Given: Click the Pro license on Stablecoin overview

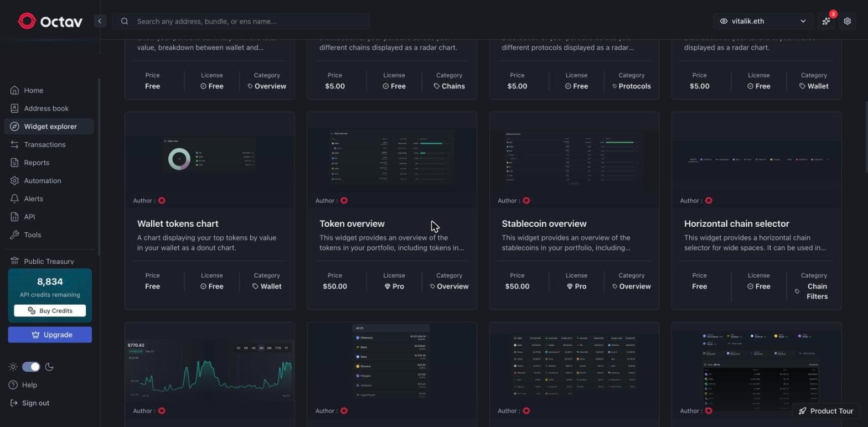Looking at the screenshot, I should coord(576,287).
